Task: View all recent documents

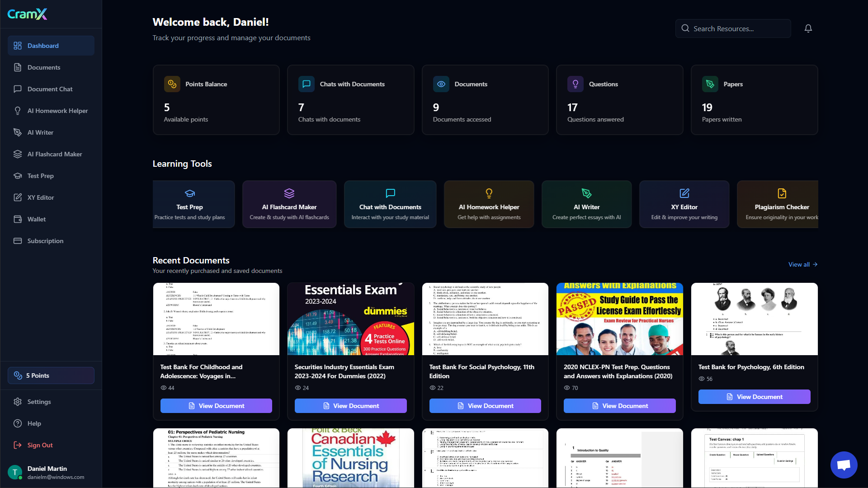Action: click(x=803, y=264)
